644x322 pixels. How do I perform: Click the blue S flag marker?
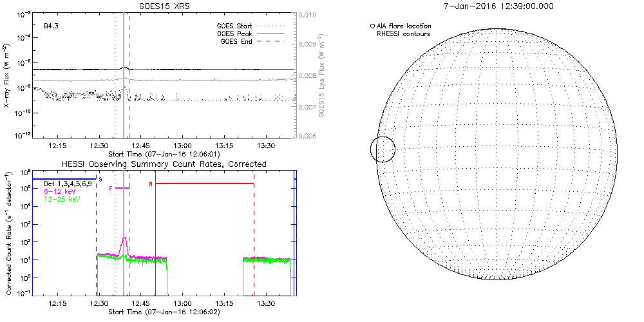100,179
